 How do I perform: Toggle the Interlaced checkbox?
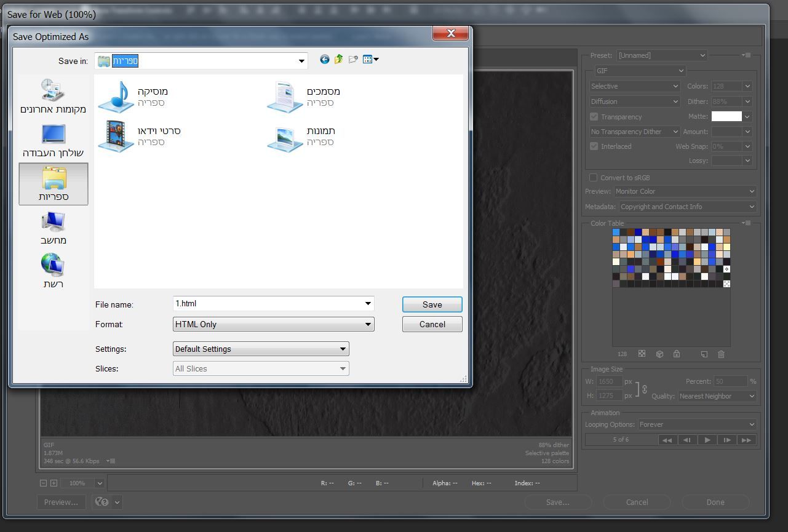pos(594,146)
